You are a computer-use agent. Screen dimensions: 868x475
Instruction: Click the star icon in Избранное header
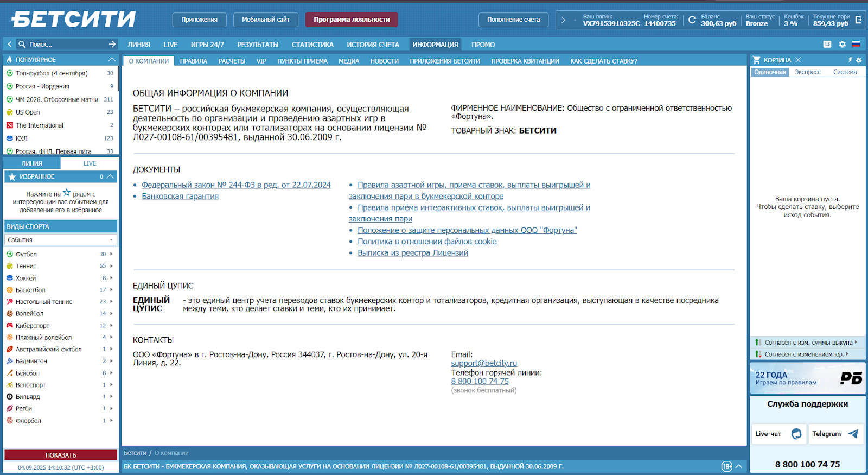click(x=12, y=176)
